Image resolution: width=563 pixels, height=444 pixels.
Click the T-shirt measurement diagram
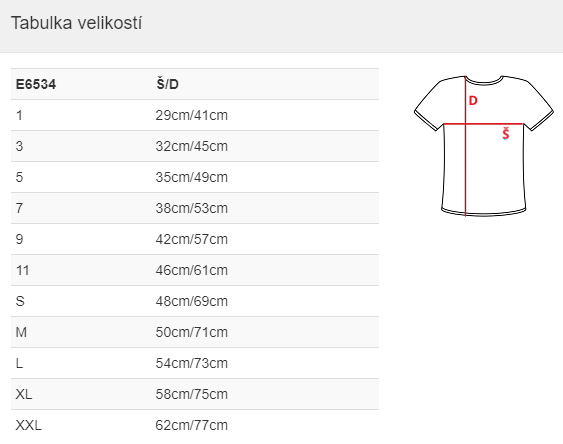click(x=483, y=146)
